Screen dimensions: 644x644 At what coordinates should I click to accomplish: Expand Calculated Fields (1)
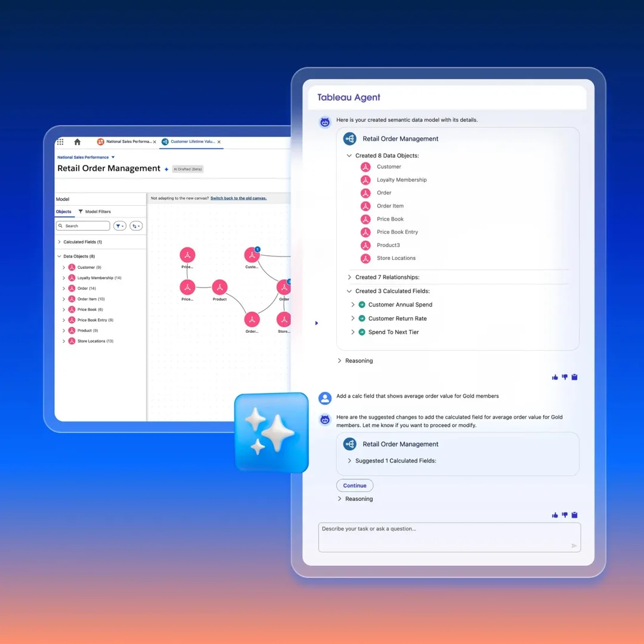tap(60, 242)
